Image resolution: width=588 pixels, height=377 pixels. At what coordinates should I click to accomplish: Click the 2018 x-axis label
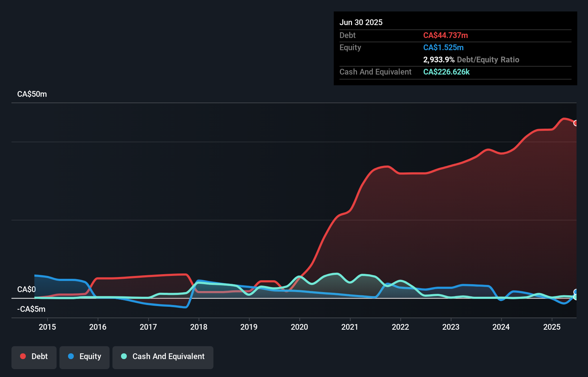199,327
